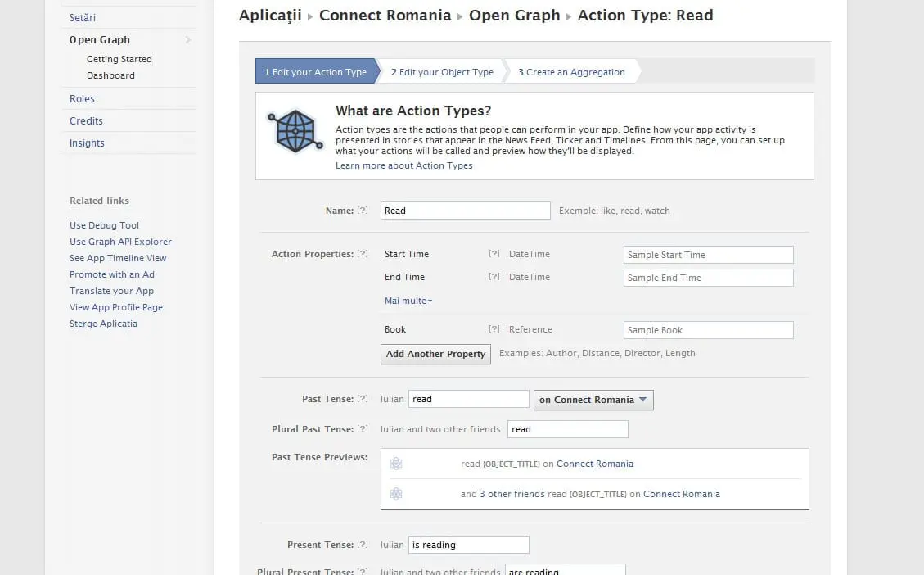Click app icon in '3 other friends' preview
This screenshot has width=924, height=575.
(396, 494)
